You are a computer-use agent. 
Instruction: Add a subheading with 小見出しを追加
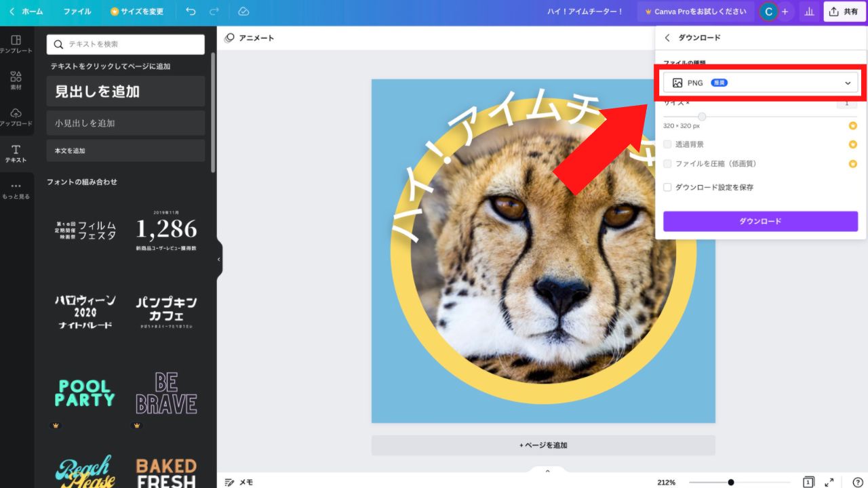click(x=125, y=123)
